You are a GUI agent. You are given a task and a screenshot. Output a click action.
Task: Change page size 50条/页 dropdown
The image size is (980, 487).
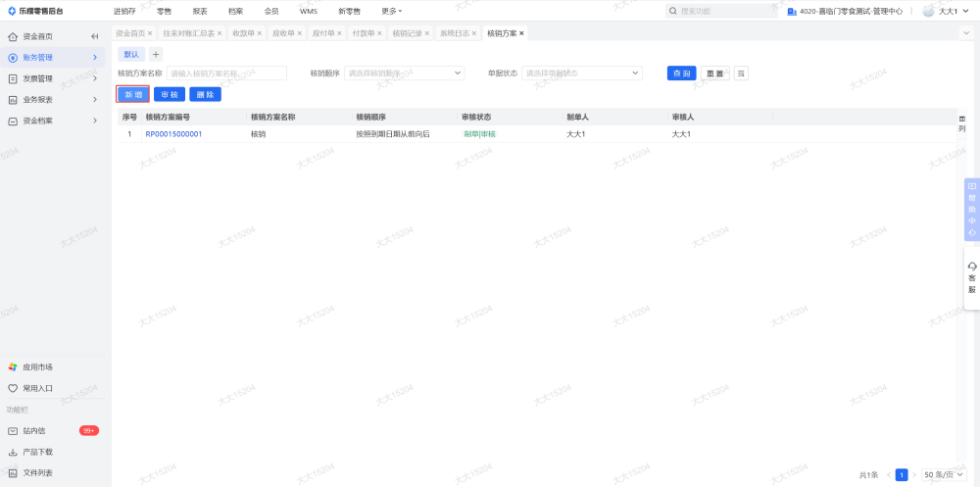[944, 475]
